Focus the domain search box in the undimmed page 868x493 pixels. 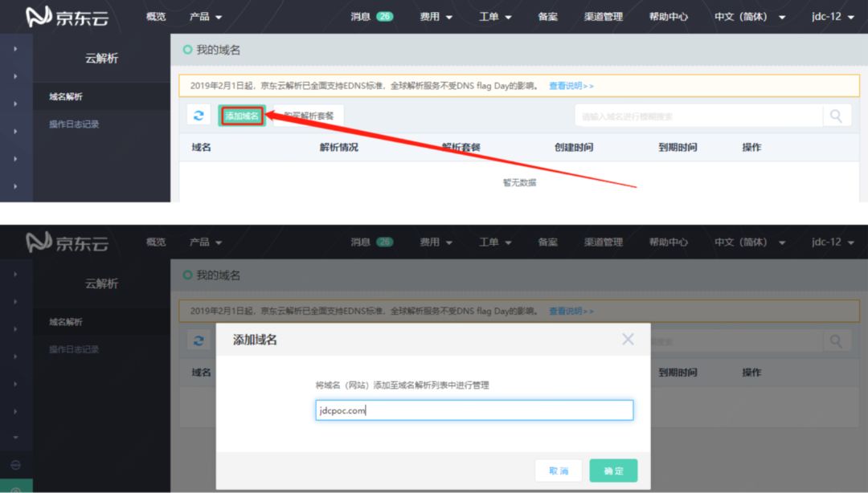[x=698, y=116]
